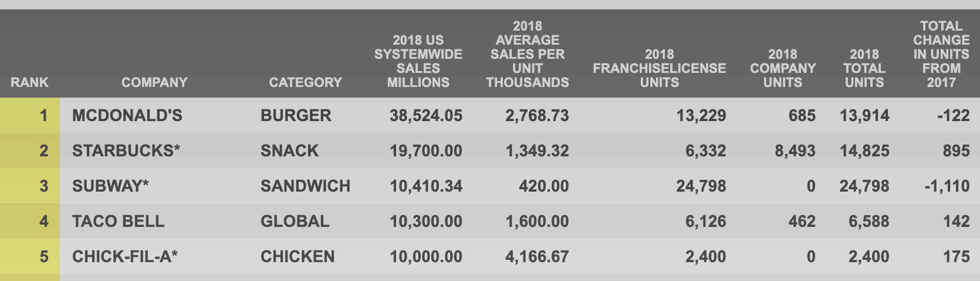Select the McDonald's company name
The image size is (980, 281).
click(127, 115)
